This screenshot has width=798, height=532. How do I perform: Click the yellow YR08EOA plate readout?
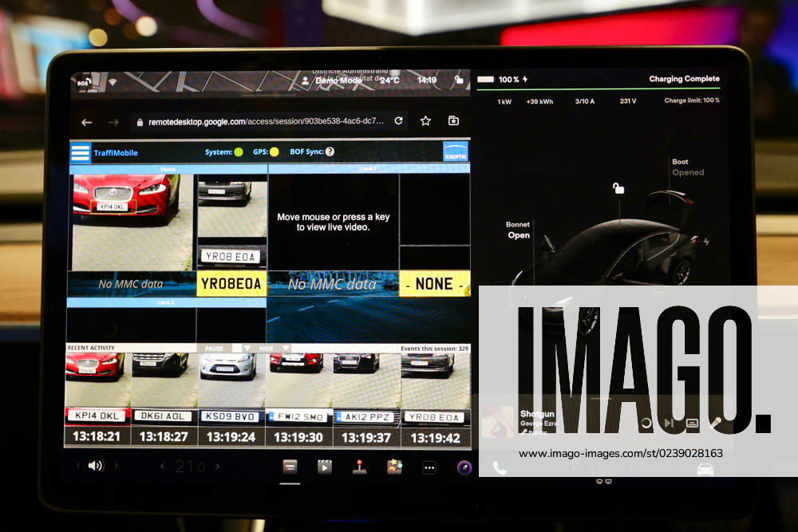point(231,284)
